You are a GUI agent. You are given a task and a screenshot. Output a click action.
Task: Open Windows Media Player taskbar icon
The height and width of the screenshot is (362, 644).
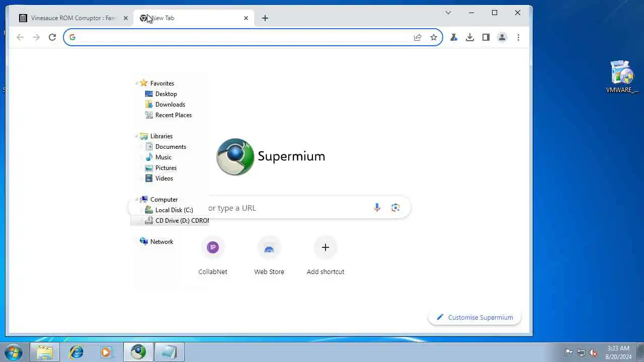106,352
